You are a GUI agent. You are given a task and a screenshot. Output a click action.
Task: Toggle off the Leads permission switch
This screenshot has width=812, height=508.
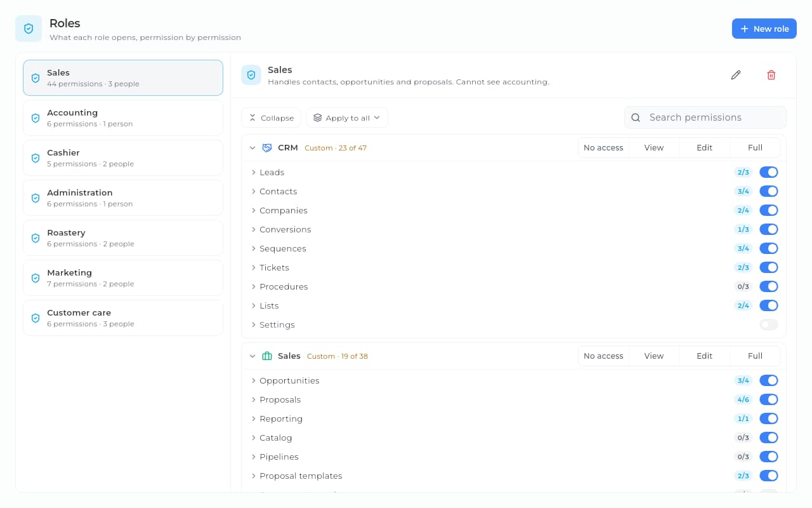coord(769,172)
